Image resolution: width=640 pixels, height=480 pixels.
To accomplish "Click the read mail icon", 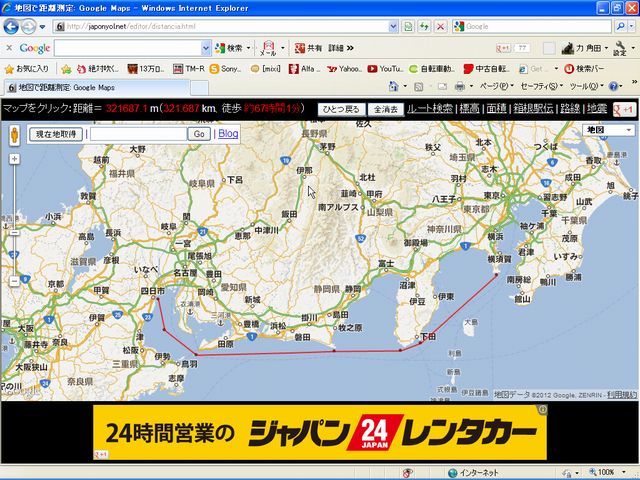I will pyautogui.click(x=442, y=87).
